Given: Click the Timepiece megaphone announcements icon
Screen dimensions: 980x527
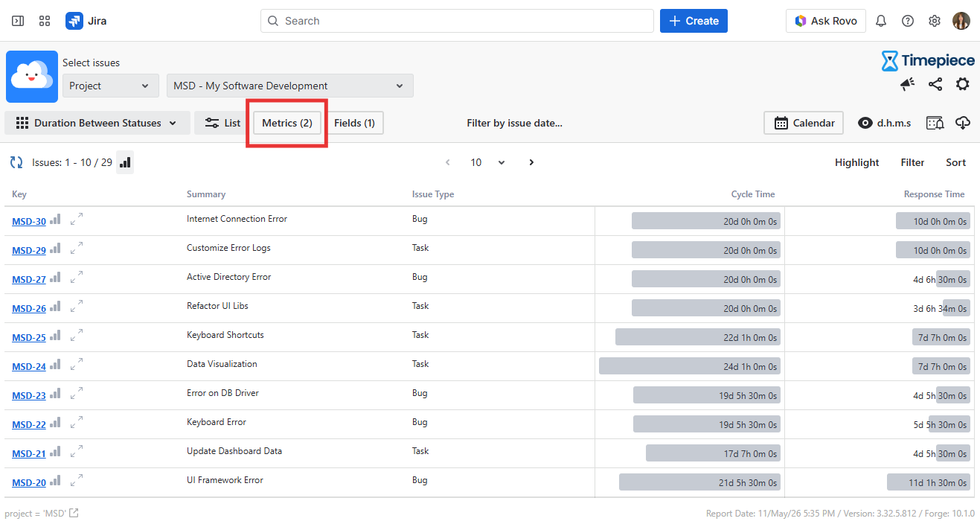Looking at the screenshot, I should coord(908,84).
